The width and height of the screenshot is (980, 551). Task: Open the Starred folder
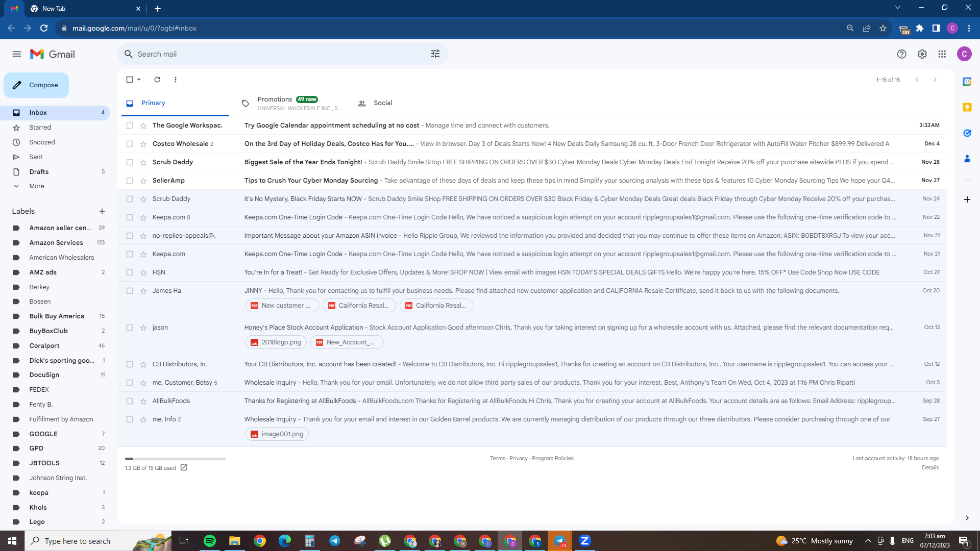coord(55,128)
